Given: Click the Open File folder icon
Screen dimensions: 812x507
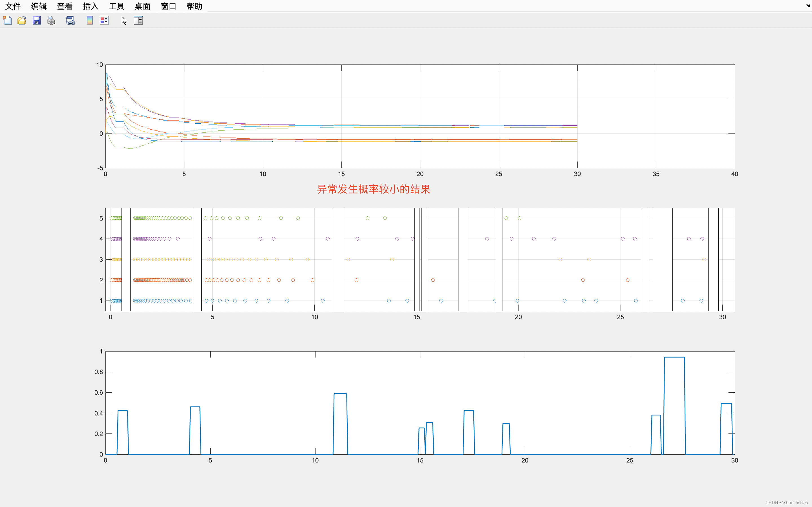Looking at the screenshot, I should tap(22, 21).
